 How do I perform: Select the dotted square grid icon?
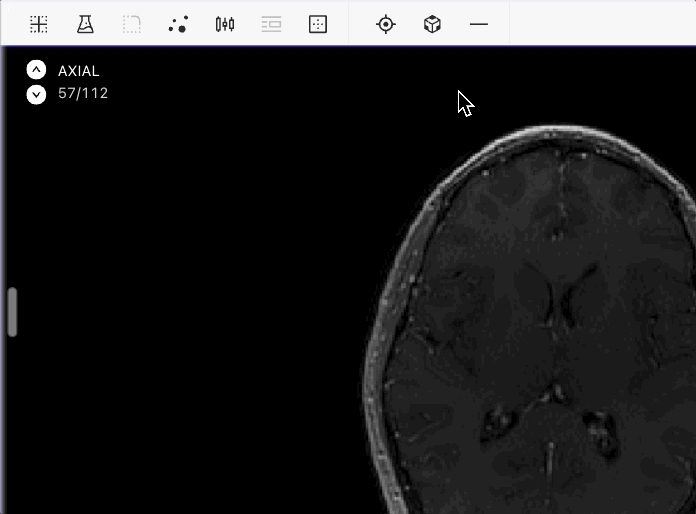click(318, 24)
